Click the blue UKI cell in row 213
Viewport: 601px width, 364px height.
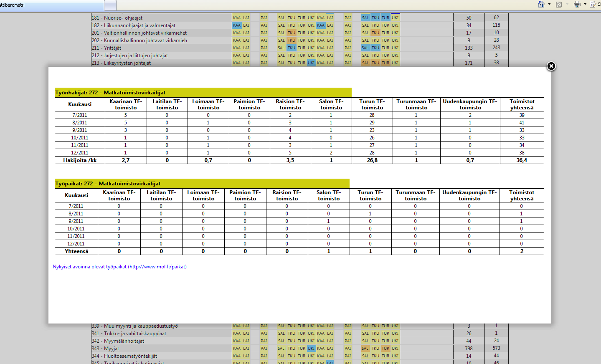311,63
